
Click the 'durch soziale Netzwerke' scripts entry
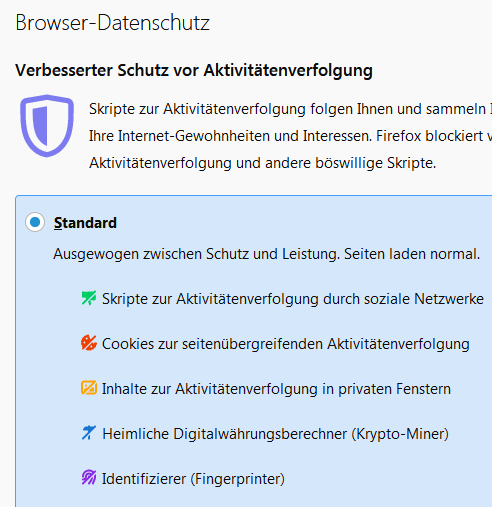(x=293, y=299)
